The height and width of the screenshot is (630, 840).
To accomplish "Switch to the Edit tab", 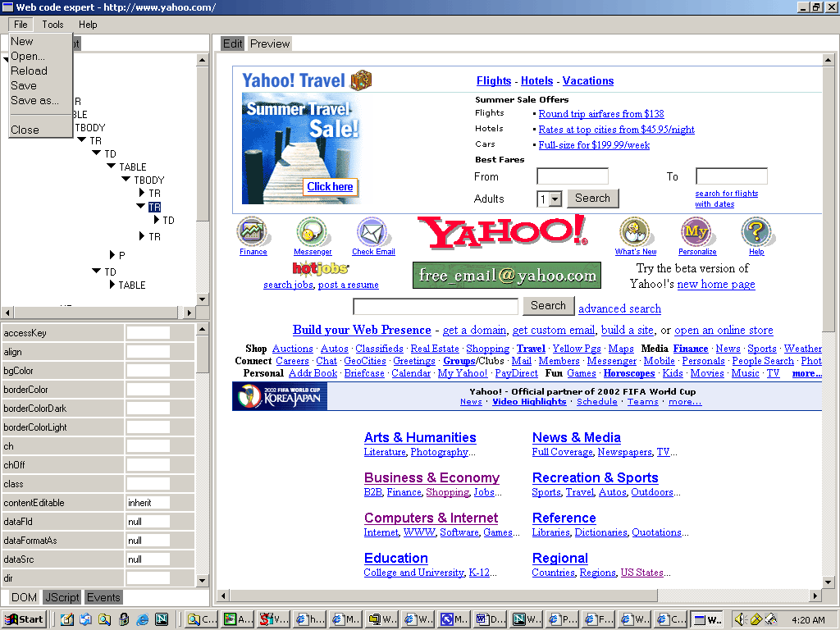I will (232, 43).
